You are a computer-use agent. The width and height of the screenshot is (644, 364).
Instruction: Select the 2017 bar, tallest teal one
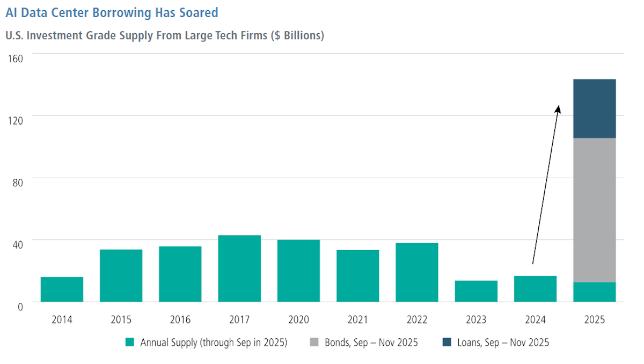click(239, 268)
